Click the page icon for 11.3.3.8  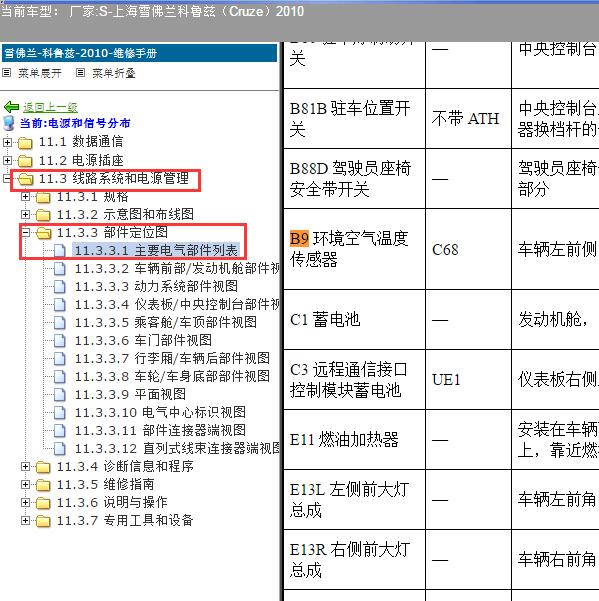(59, 376)
